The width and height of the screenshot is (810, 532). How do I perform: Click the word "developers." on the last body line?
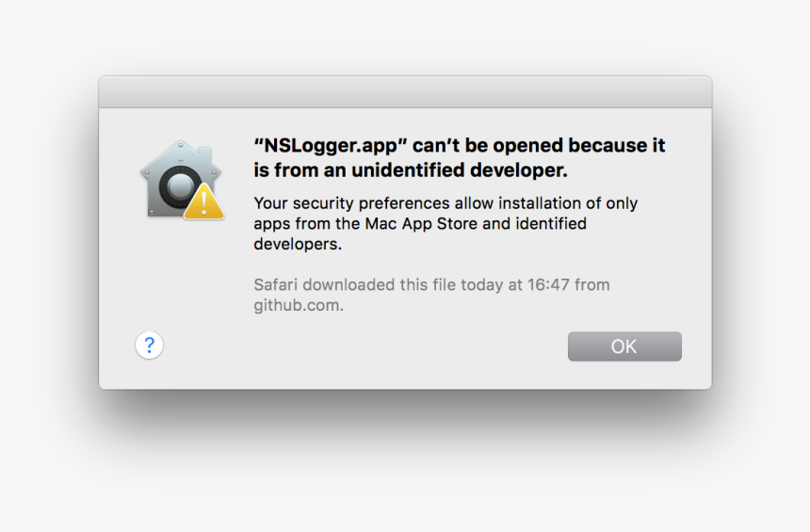click(298, 244)
